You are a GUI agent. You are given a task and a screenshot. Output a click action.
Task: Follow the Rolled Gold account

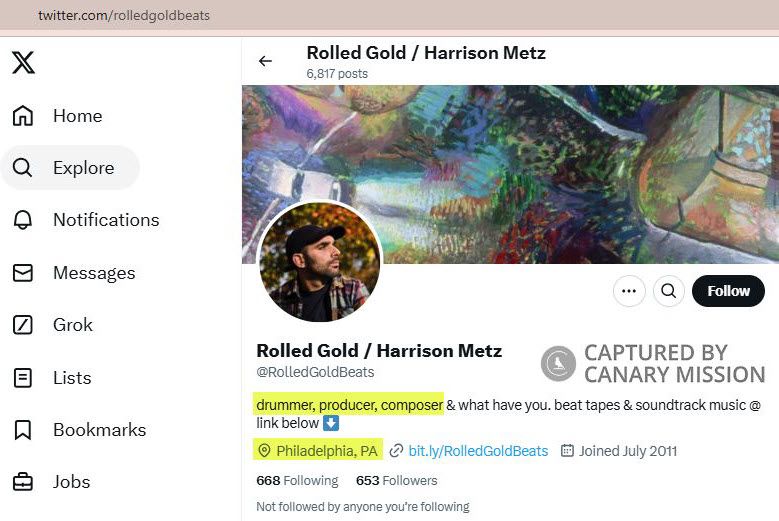[728, 291]
